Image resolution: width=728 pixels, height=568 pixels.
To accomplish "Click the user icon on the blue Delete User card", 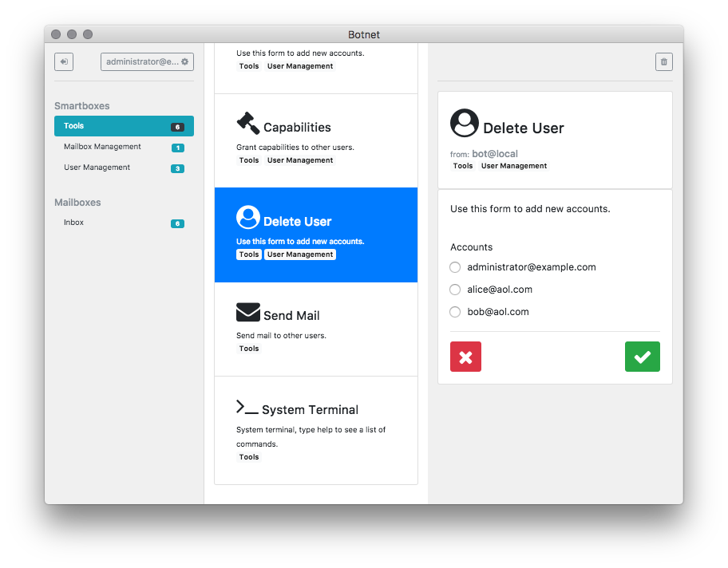I will pos(248,217).
